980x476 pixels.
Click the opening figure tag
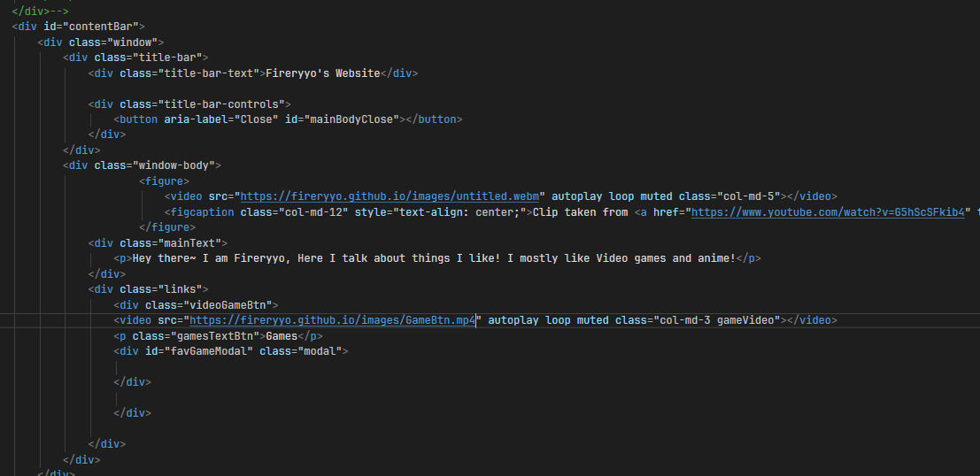(x=164, y=181)
